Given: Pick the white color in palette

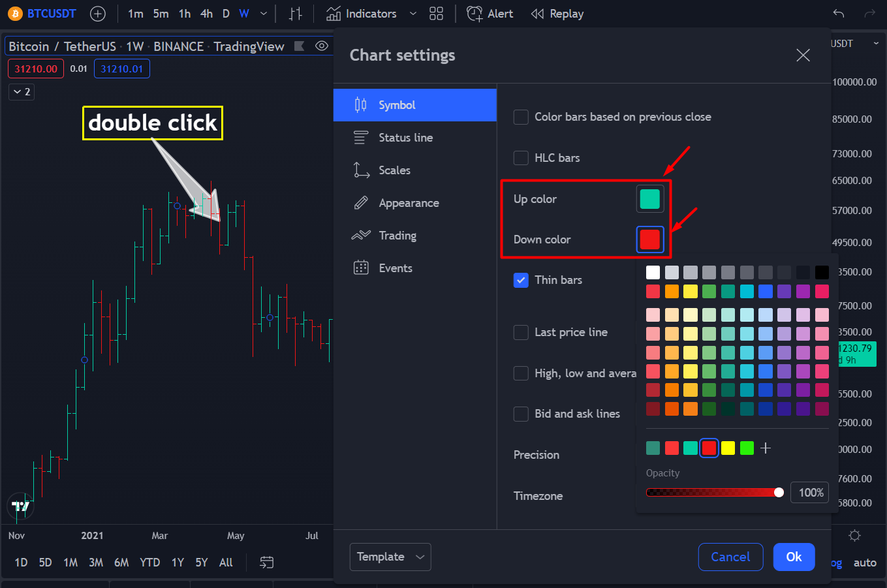Looking at the screenshot, I should 653,272.
